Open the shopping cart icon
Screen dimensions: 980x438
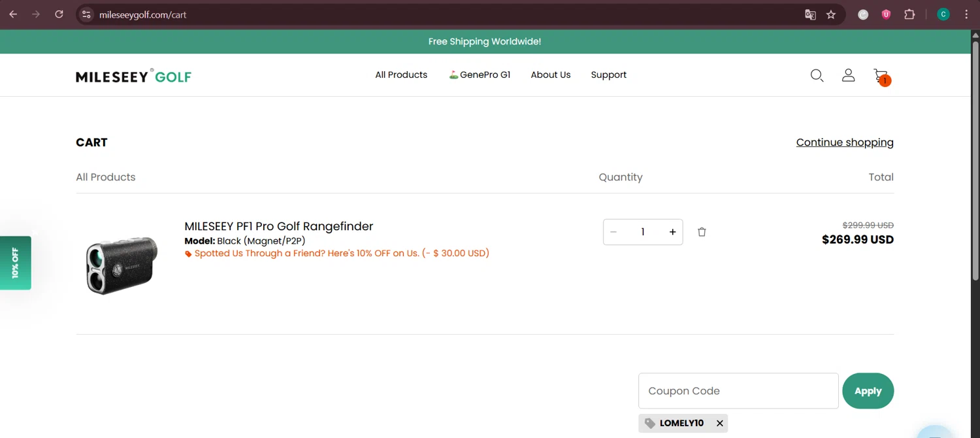coord(881,76)
